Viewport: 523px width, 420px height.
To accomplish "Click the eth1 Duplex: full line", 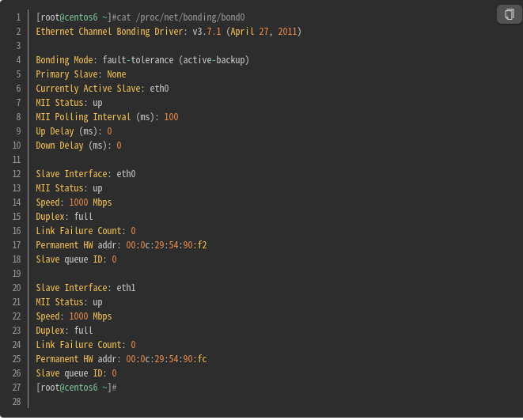I will (x=64, y=331).
